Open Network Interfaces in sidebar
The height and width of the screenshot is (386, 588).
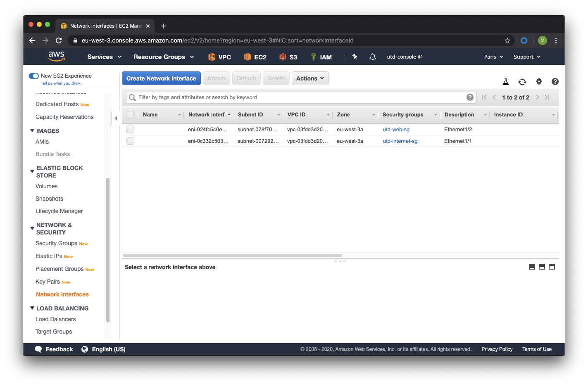pyautogui.click(x=62, y=294)
